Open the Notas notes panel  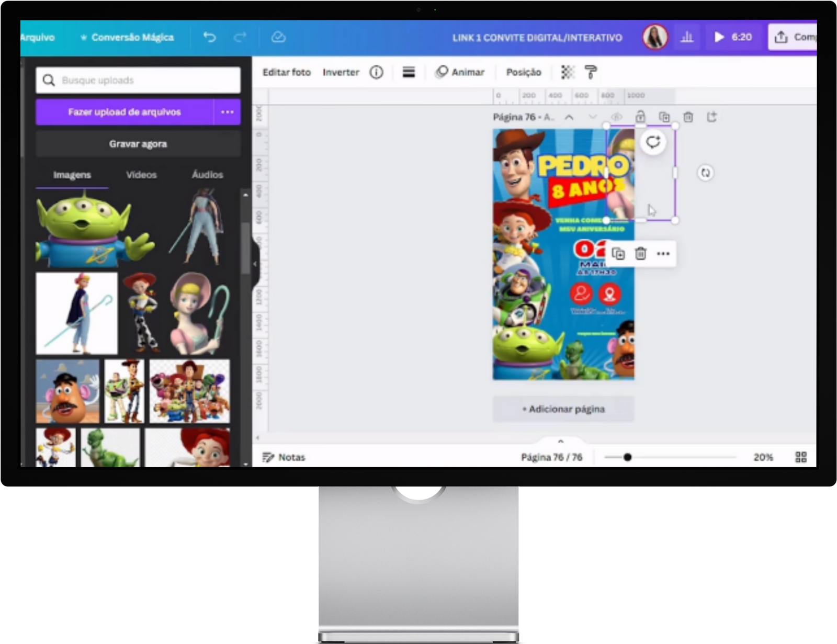[x=284, y=457]
